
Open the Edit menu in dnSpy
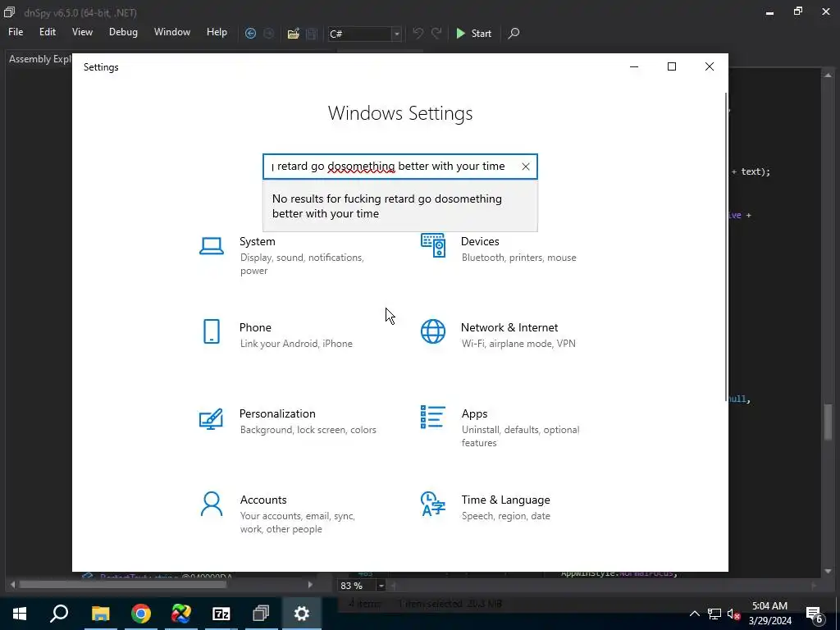click(x=47, y=32)
